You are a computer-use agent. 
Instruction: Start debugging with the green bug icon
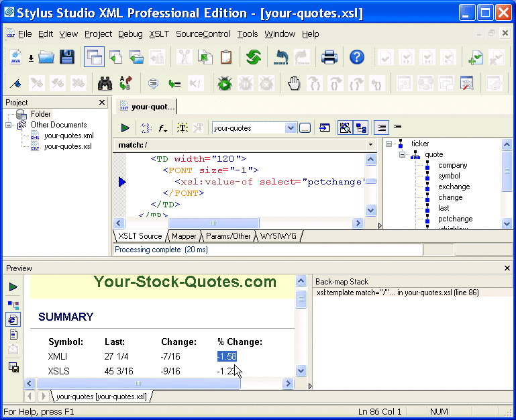point(224,84)
